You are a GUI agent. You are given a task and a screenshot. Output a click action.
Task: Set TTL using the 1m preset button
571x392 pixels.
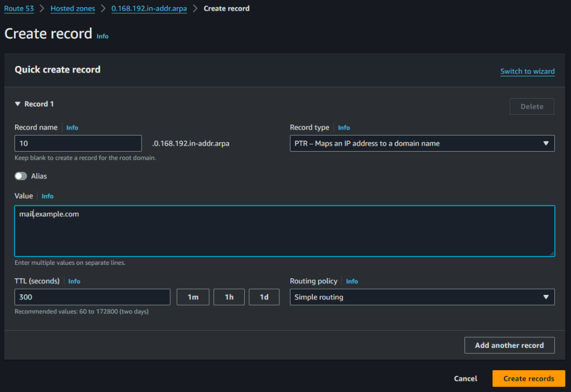192,297
